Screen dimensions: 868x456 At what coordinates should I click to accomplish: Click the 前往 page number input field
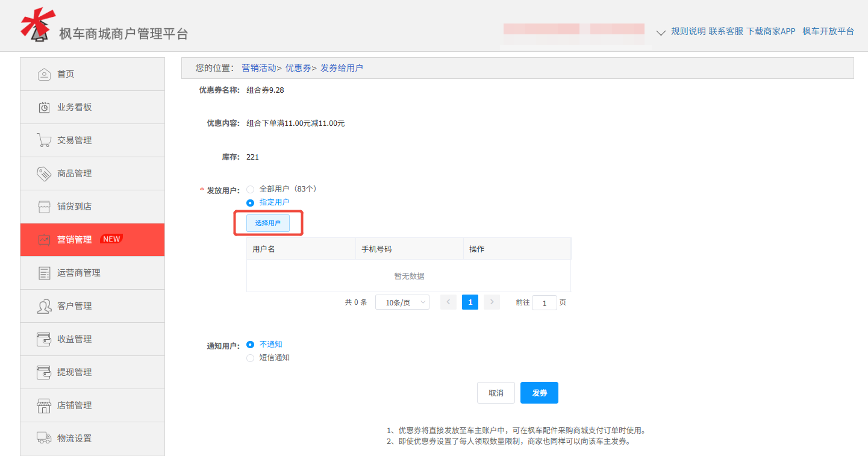point(544,302)
